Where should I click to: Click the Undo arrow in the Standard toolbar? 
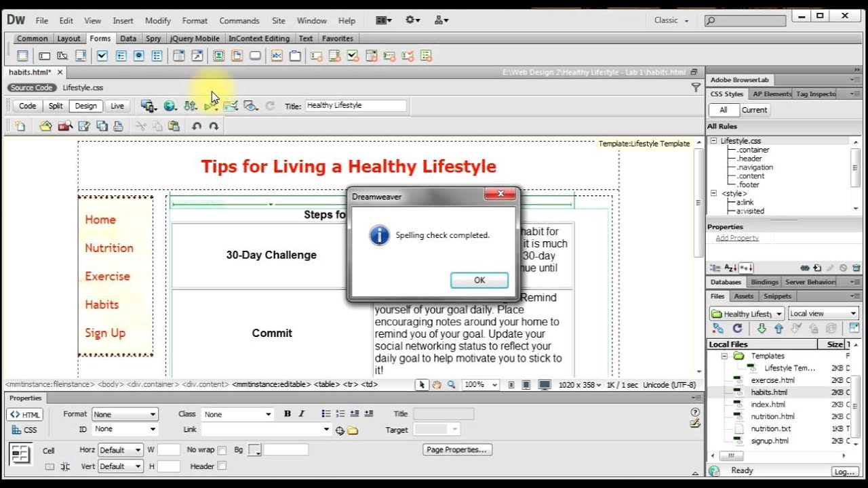[197, 125]
